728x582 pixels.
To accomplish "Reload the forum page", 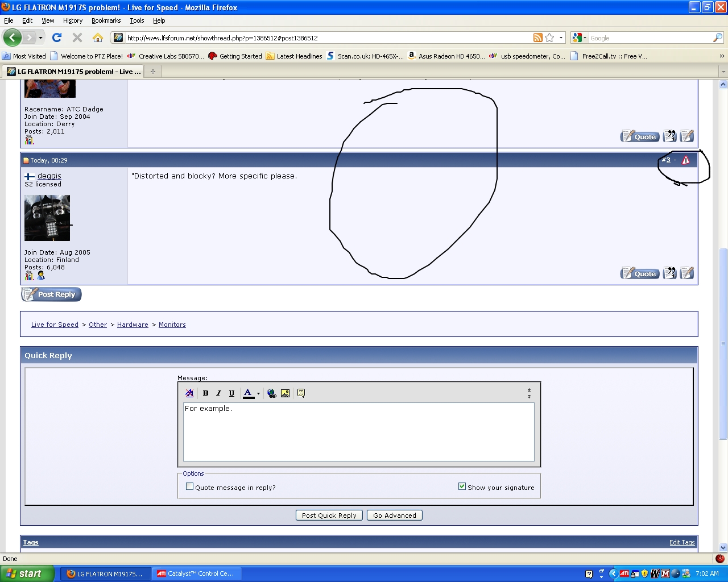I will click(56, 38).
